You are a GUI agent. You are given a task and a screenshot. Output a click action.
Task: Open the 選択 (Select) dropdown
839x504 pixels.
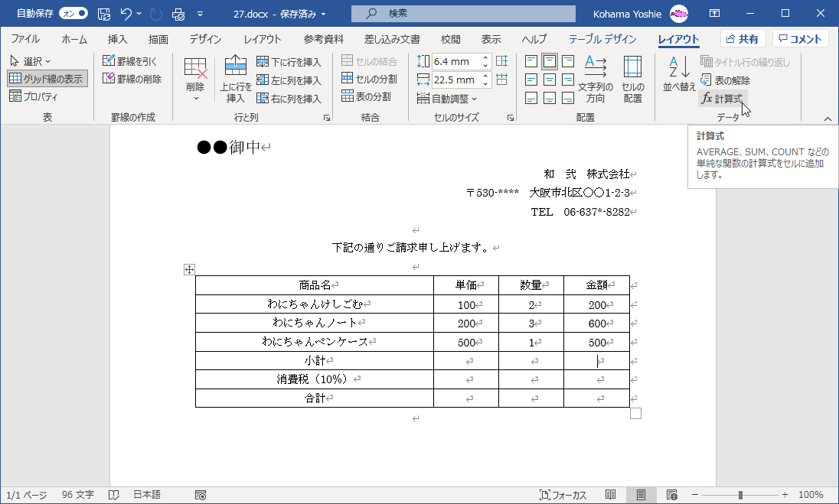coord(31,61)
